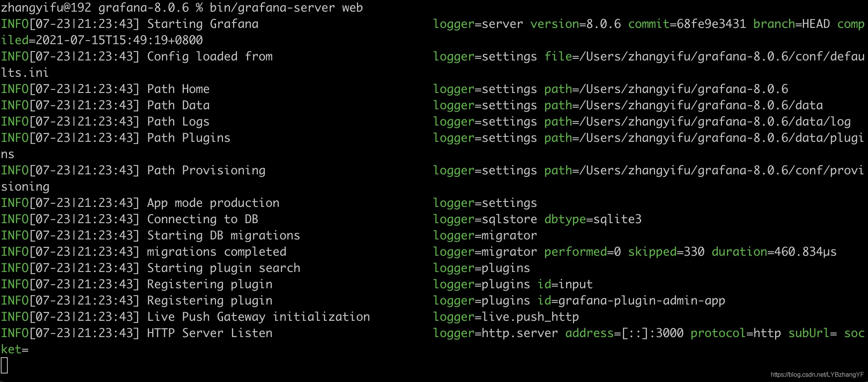Click the dbtype=sqlite3 text
Image resolution: width=868 pixels, height=382 pixels.
(593, 219)
